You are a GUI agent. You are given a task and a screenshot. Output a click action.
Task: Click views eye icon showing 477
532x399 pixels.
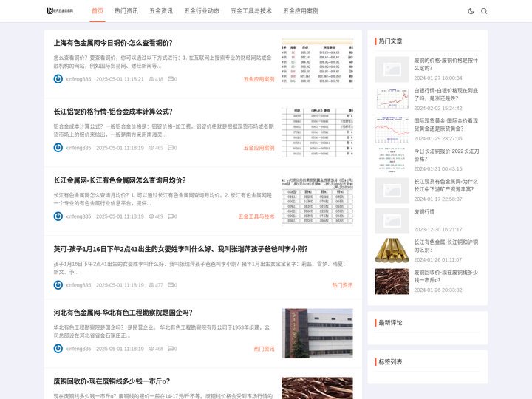click(x=151, y=285)
